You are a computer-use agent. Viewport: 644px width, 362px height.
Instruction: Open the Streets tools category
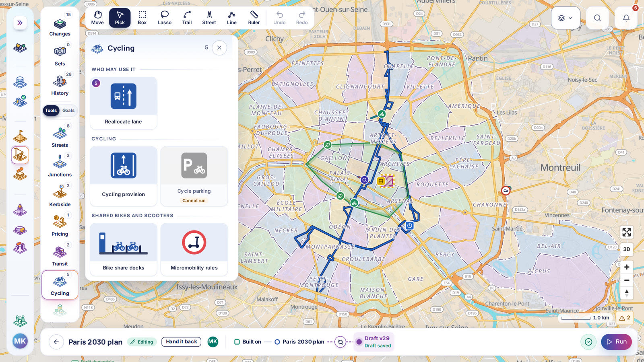click(60, 136)
